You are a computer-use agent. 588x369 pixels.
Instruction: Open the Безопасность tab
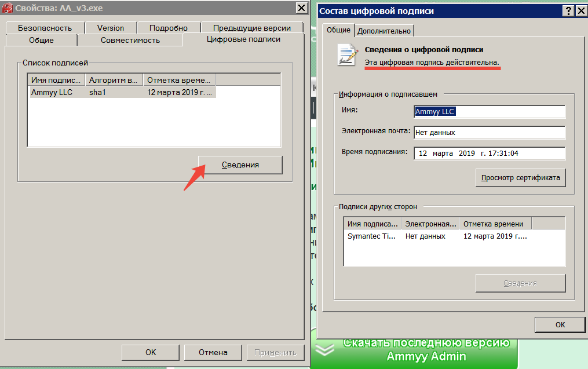tap(45, 28)
